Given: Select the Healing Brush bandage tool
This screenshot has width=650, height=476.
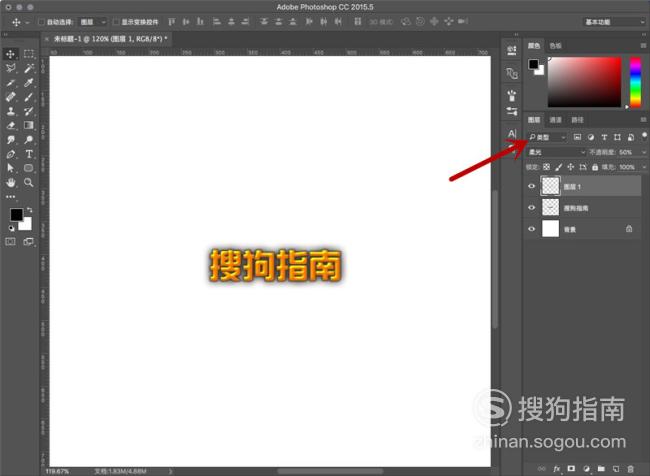Looking at the screenshot, I should click(10, 97).
